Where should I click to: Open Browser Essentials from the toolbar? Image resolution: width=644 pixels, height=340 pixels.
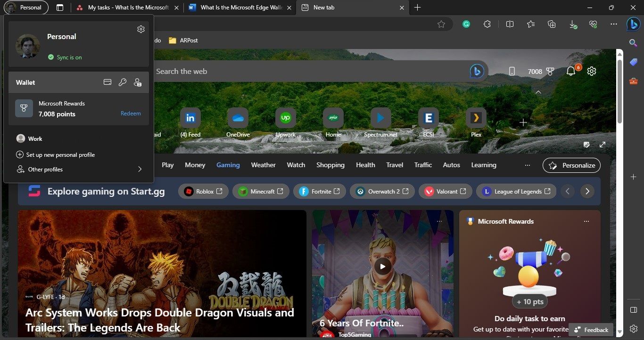pyautogui.click(x=593, y=24)
